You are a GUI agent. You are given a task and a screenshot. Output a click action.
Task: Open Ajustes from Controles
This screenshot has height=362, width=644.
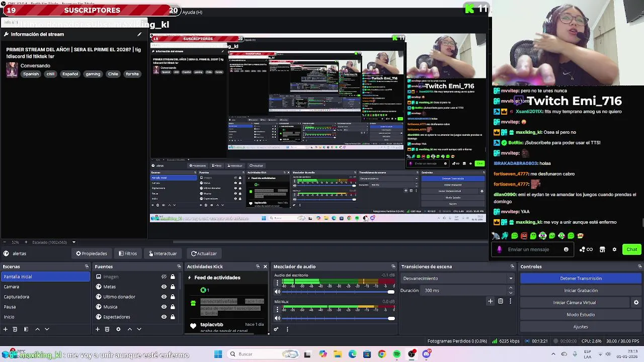click(x=581, y=327)
